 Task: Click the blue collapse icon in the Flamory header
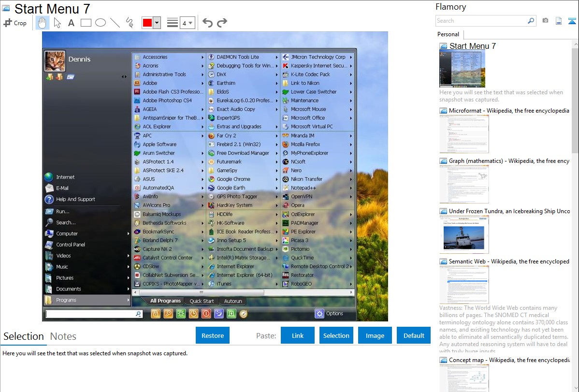pyautogui.click(x=572, y=21)
